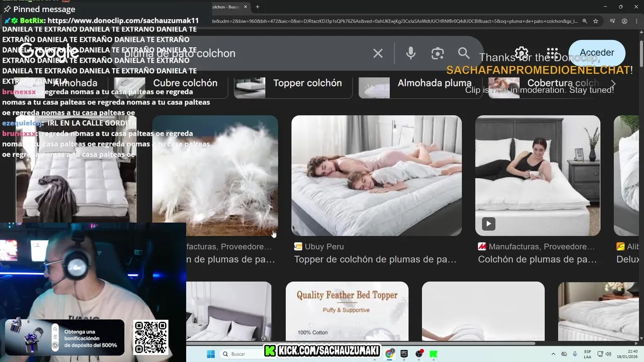Screen dimensions: 644x362
Task: Open Quality Feather Bed Topper image
Action: tap(347, 311)
